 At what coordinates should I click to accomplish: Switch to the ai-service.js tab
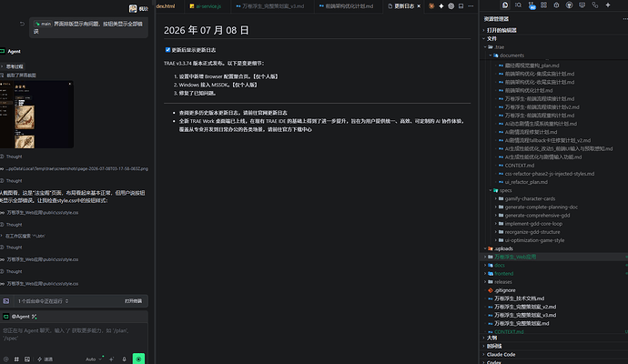pos(205,6)
